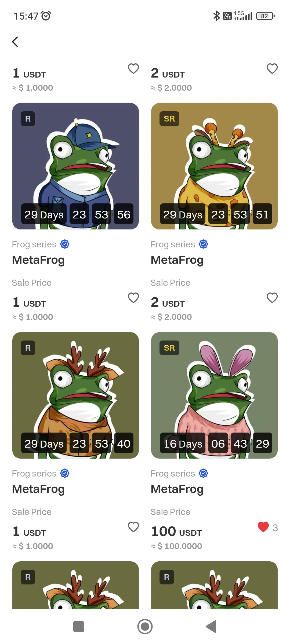
Task: Open MetaFrog title under bunny-ear frog
Action: click(177, 489)
